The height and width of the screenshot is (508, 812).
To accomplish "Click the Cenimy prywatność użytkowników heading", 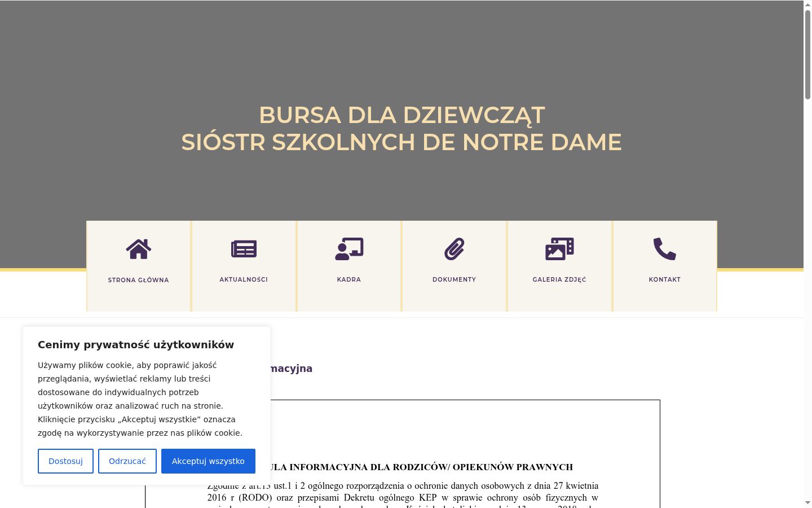I will click(136, 345).
